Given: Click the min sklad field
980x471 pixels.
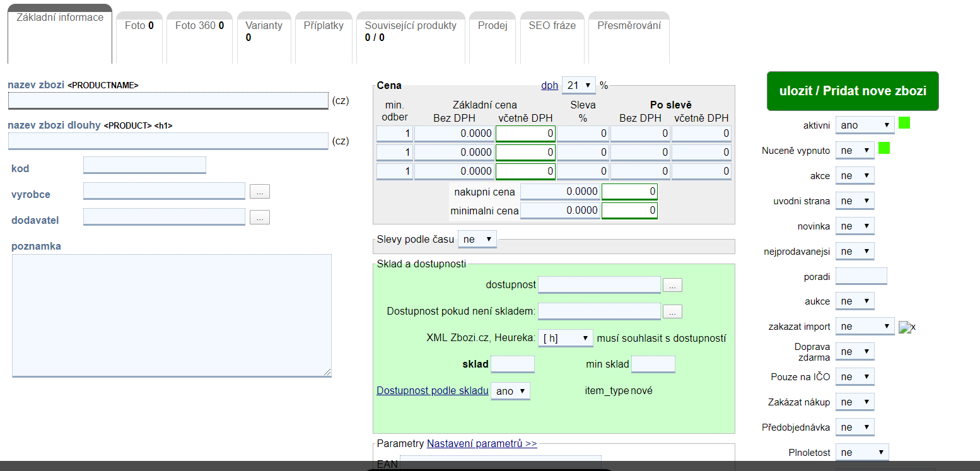Looking at the screenshot, I should pos(653,364).
